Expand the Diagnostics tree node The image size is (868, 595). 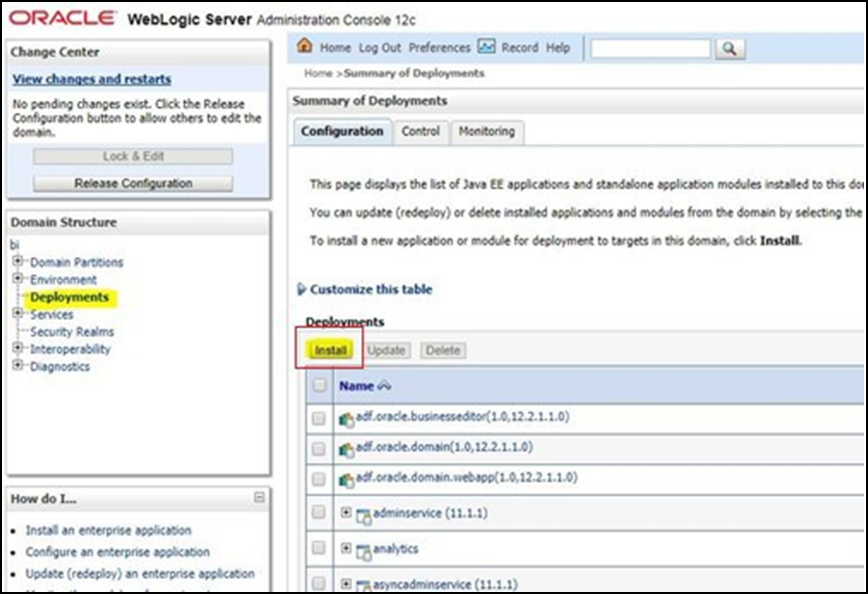coord(18,365)
